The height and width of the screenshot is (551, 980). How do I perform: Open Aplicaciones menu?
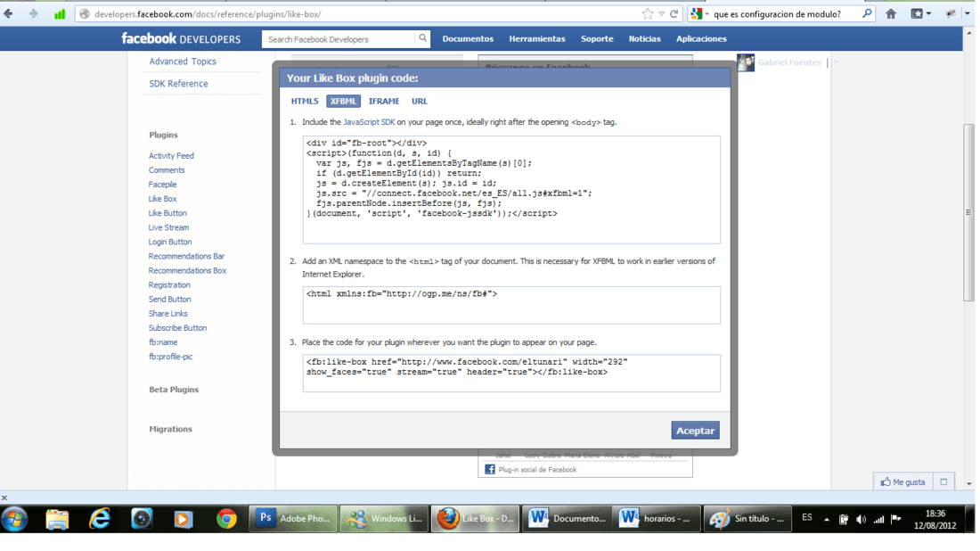701,38
